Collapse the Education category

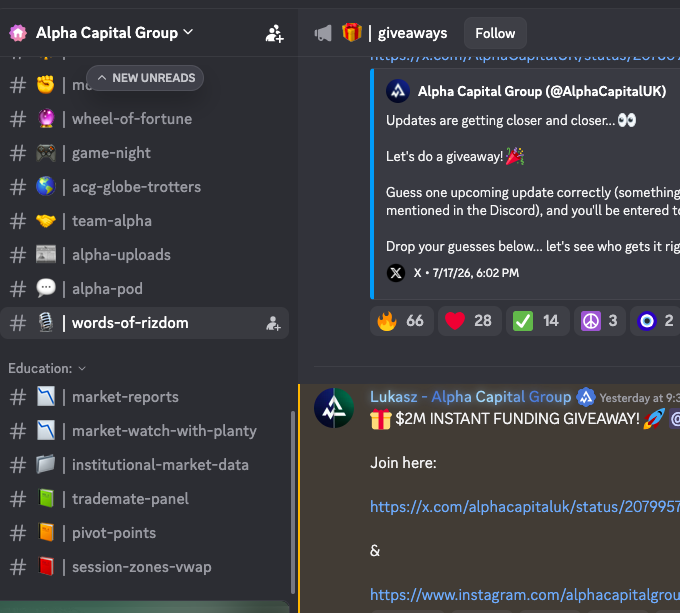pos(47,368)
